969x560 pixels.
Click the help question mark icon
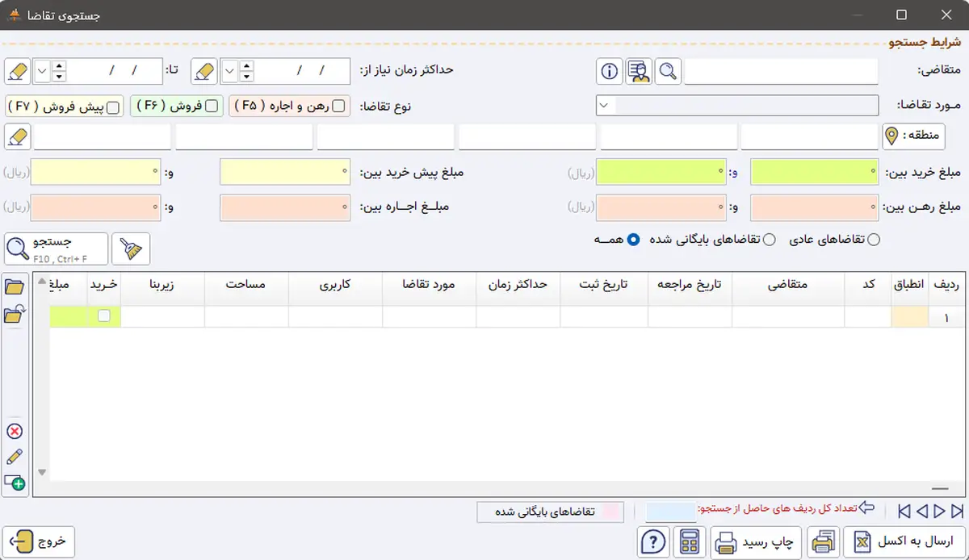[652, 541]
